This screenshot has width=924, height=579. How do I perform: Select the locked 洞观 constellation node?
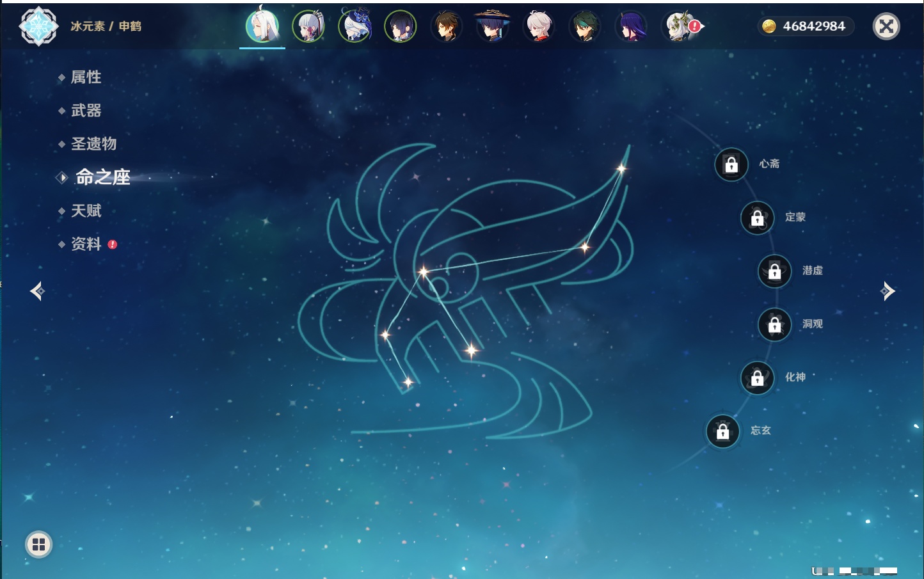[x=775, y=324]
